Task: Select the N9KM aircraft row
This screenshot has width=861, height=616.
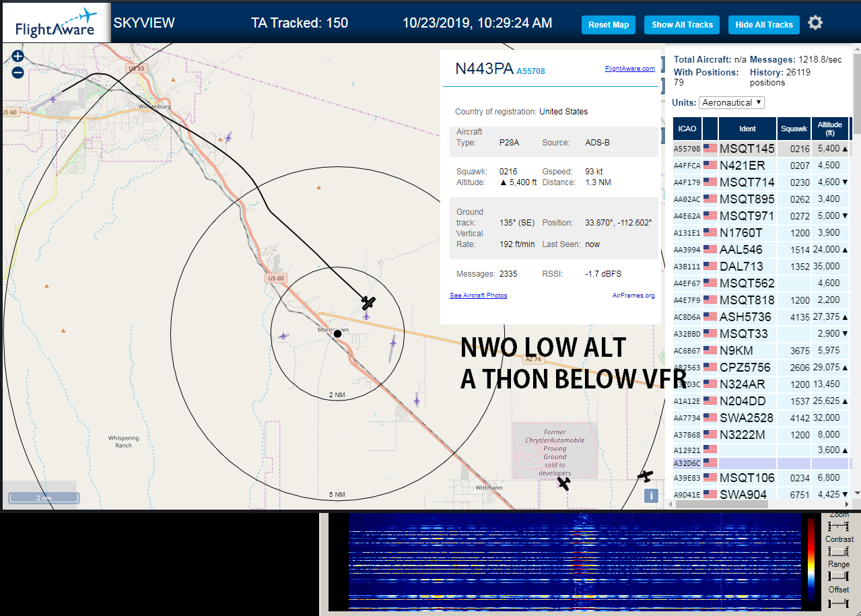Action: (762, 350)
